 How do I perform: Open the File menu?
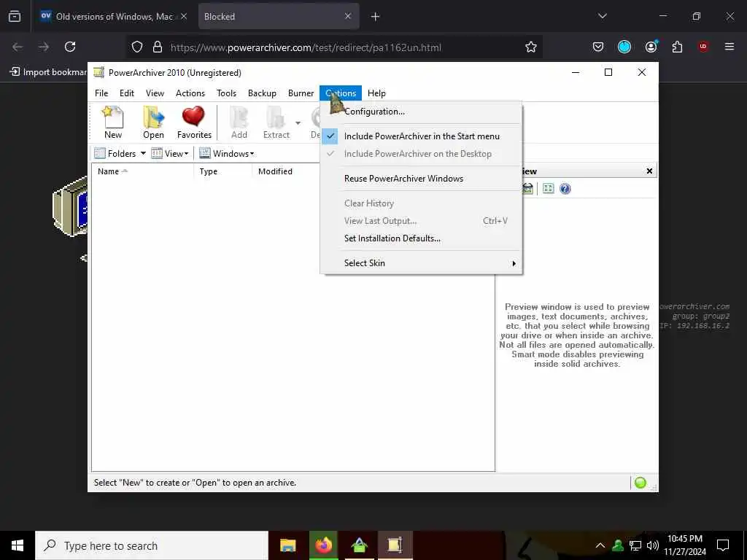click(x=101, y=93)
